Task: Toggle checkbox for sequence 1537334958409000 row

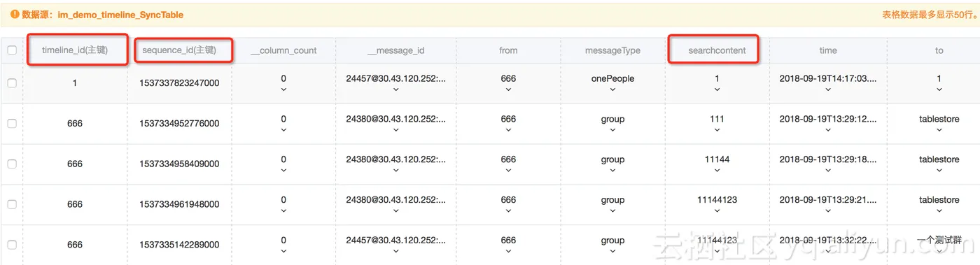Action: click(x=12, y=164)
